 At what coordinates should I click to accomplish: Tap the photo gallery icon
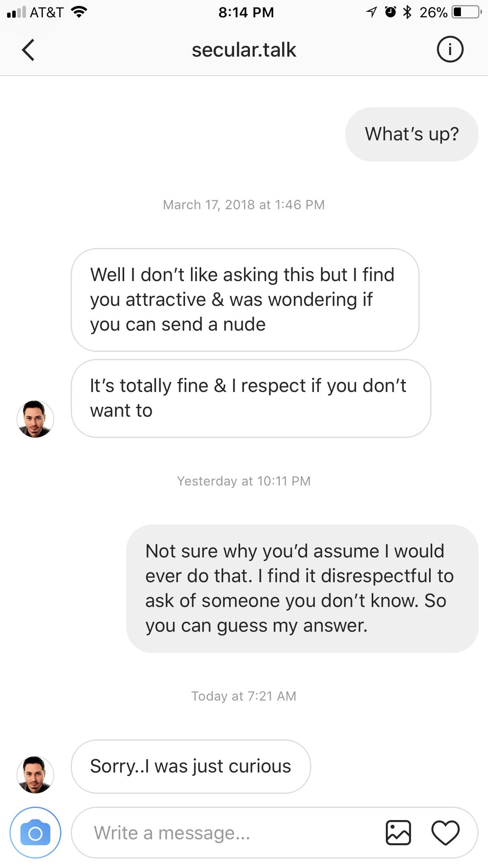[x=398, y=832]
